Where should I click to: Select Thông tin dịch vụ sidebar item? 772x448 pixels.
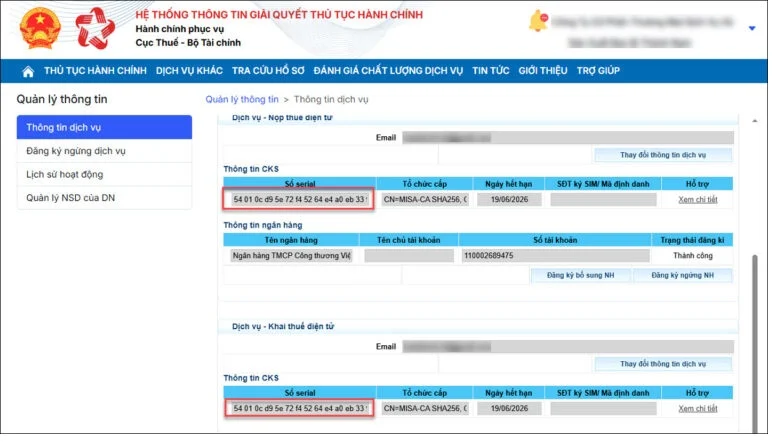tap(104, 127)
